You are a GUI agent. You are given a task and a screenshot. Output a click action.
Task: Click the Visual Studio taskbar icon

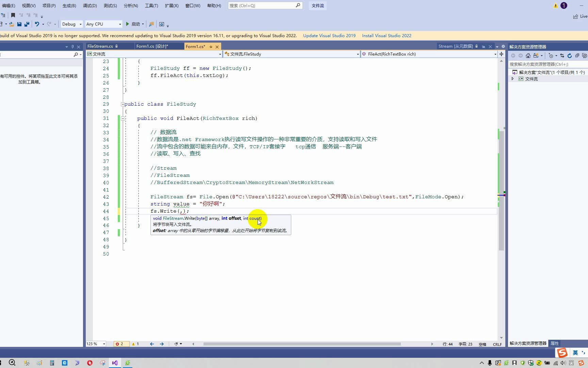tap(115, 363)
